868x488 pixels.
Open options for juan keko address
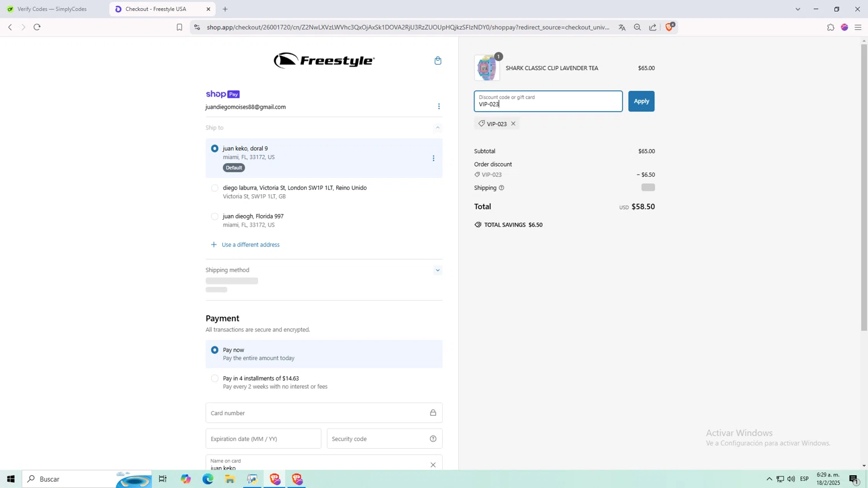433,158
